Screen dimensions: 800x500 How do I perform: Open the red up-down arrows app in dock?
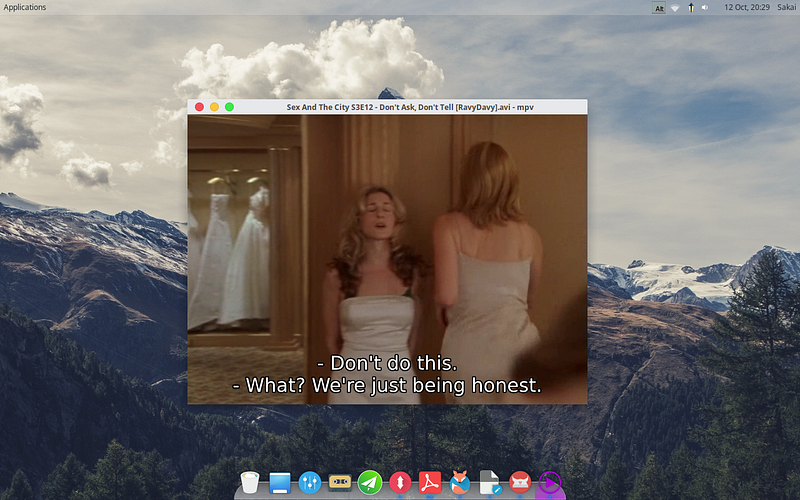(x=400, y=482)
